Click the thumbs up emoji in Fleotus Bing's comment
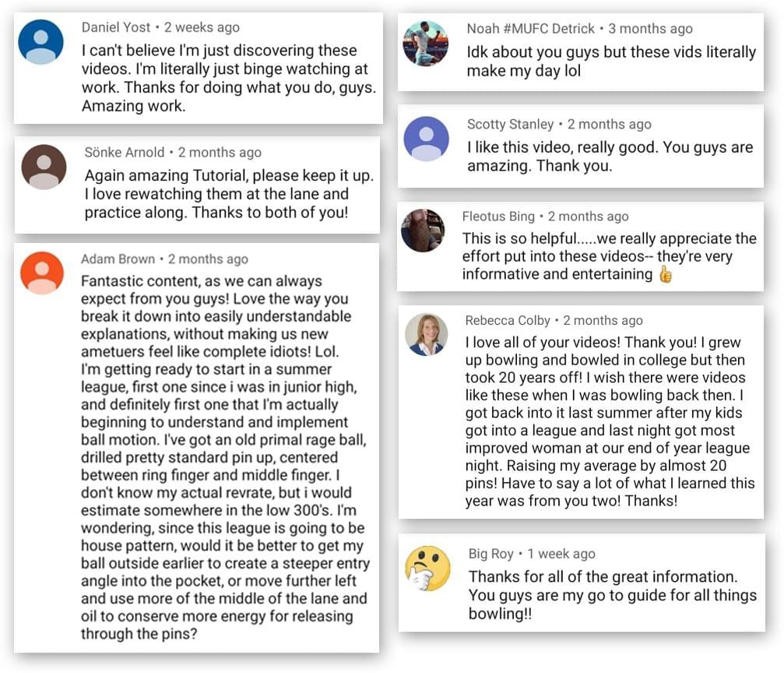Screen dimensions: 784x673 click(x=666, y=274)
